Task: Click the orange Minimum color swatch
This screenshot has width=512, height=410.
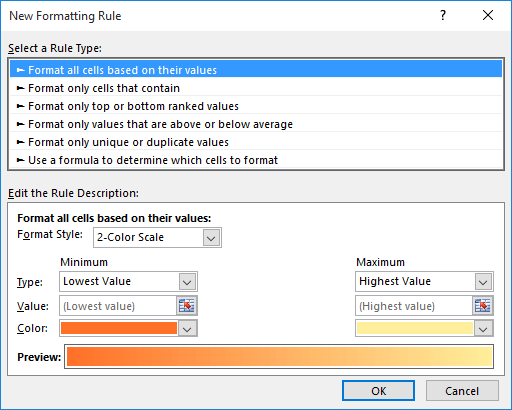Action: 119,328
